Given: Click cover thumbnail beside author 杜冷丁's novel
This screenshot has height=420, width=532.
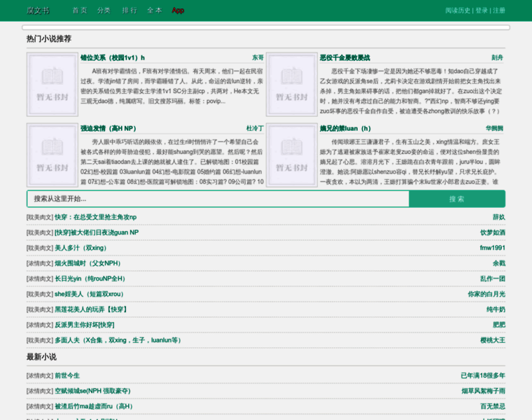Looking at the screenshot, I should (52, 155).
